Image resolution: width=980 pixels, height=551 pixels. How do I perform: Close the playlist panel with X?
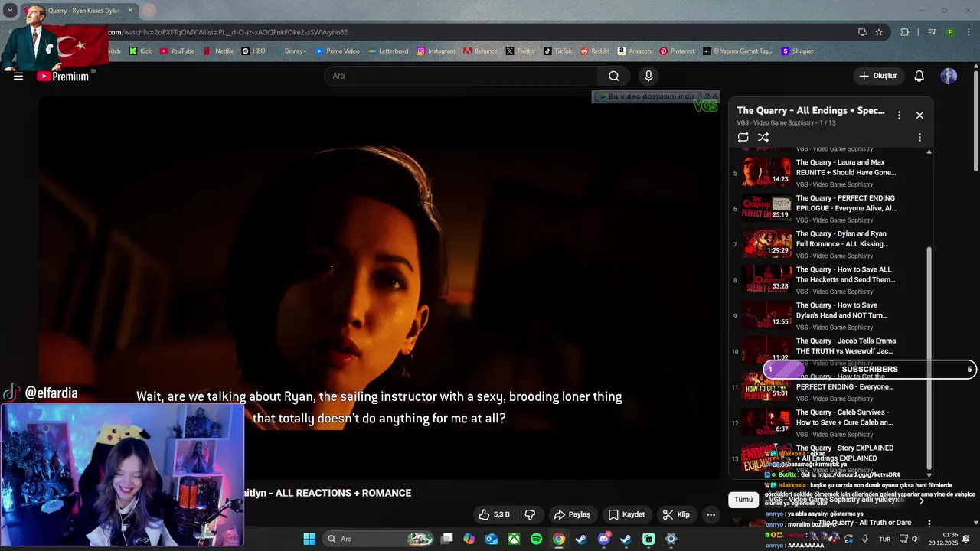(x=920, y=116)
